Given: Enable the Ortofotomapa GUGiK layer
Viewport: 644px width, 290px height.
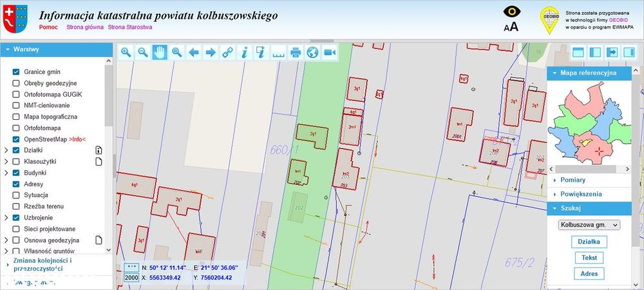Looking at the screenshot, I should coord(16,94).
